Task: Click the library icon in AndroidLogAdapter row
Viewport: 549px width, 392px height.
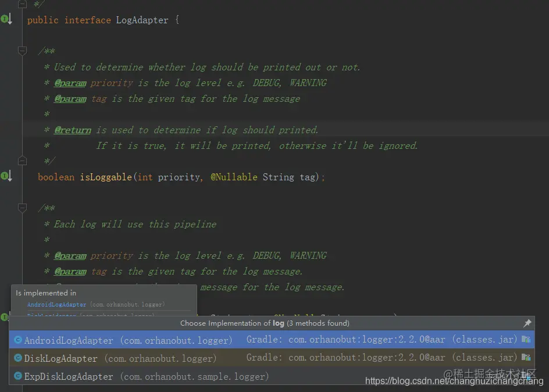Action: (526, 339)
